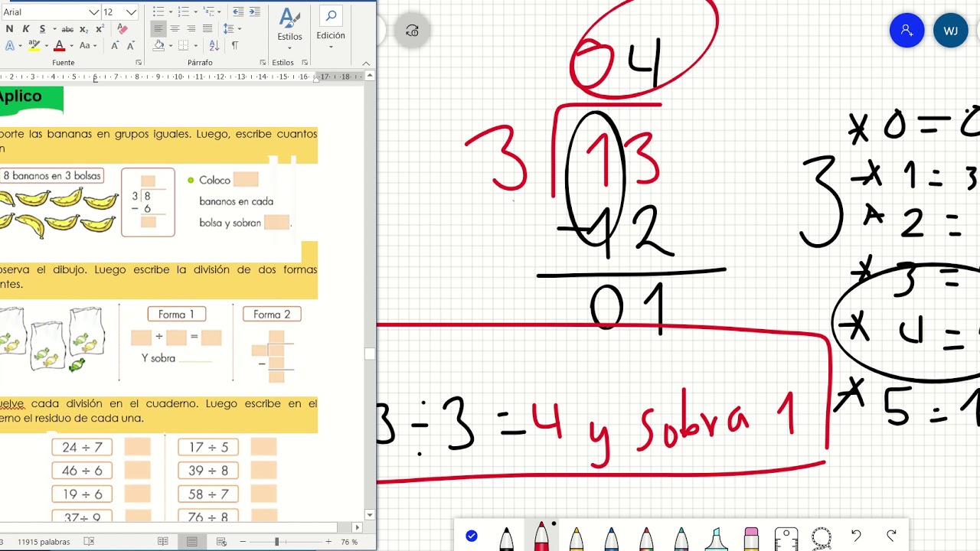Center the paragraph text
The width and height of the screenshot is (980, 551).
(x=175, y=29)
